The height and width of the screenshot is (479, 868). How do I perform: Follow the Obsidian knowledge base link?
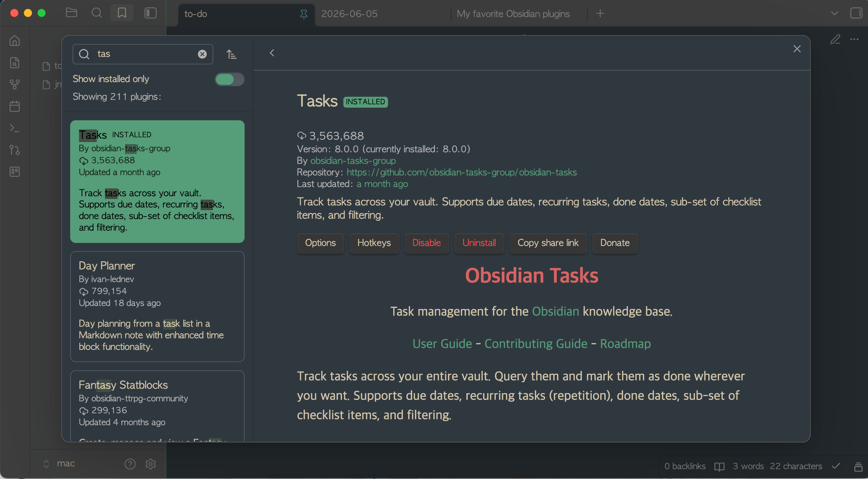pyautogui.click(x=555, y=311)
